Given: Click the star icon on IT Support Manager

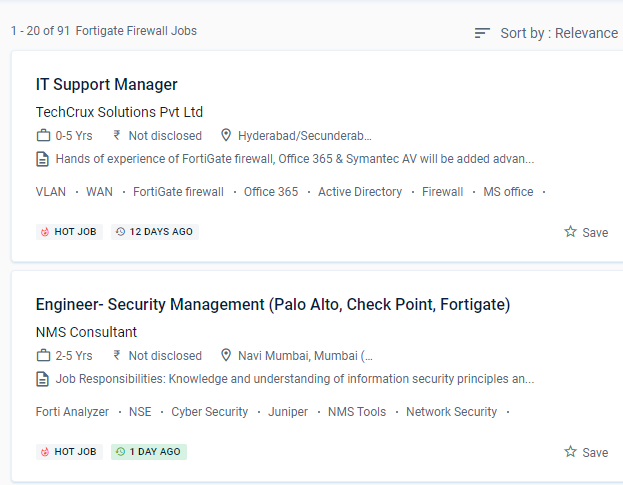Looking at the screenshot, I should click(571, 232).
